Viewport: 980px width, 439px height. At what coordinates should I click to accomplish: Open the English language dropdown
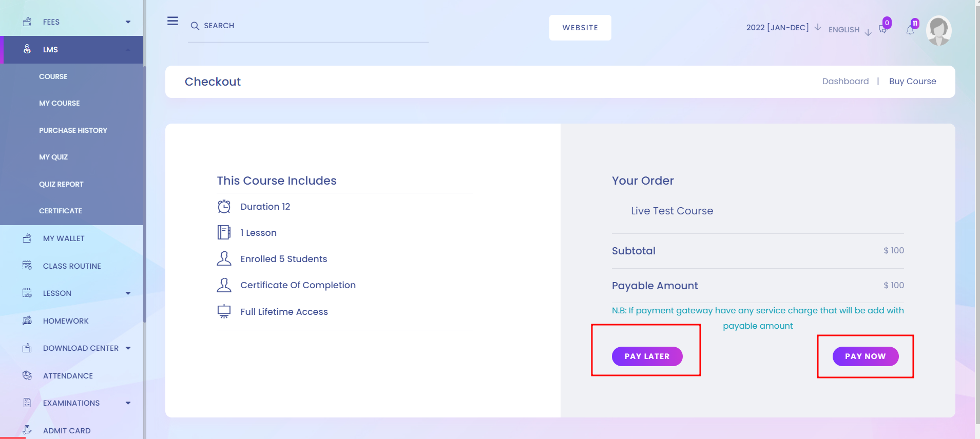pos(850,30)
